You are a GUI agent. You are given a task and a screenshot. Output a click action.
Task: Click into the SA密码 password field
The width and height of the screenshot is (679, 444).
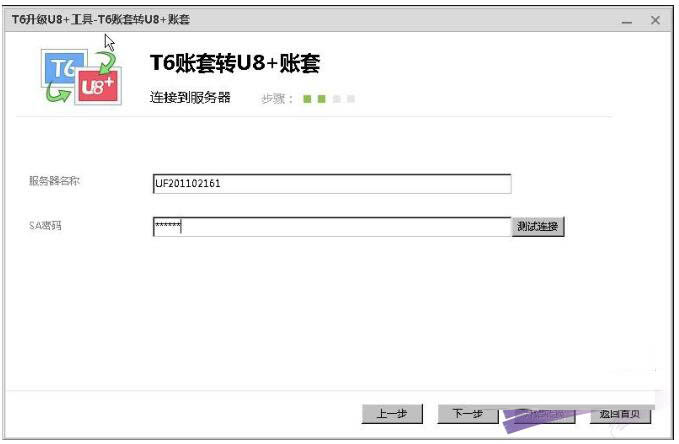332,227
